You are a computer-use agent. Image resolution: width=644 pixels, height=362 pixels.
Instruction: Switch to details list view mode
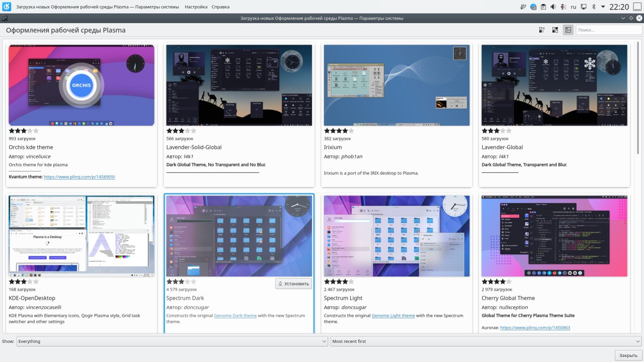542,30
